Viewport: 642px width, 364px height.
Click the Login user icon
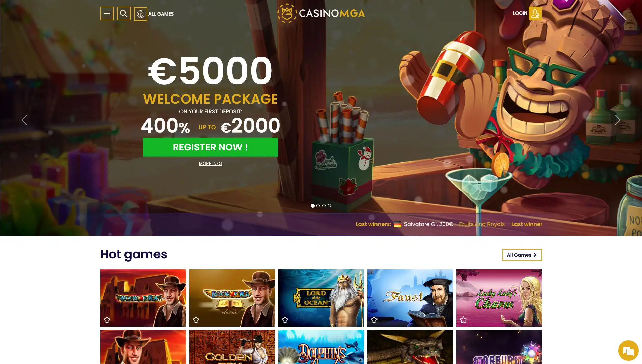pos(535,13)
